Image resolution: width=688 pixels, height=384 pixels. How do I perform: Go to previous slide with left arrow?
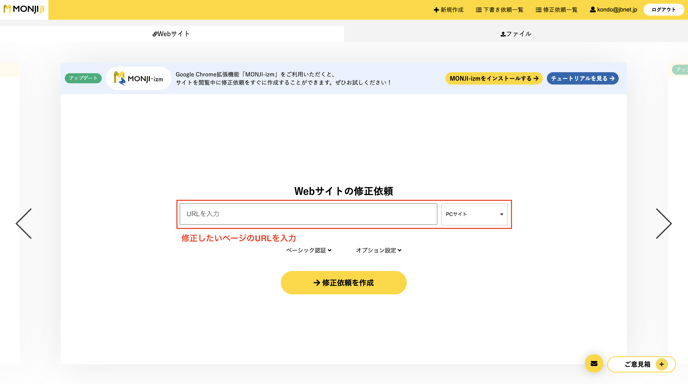pos(24,223)
